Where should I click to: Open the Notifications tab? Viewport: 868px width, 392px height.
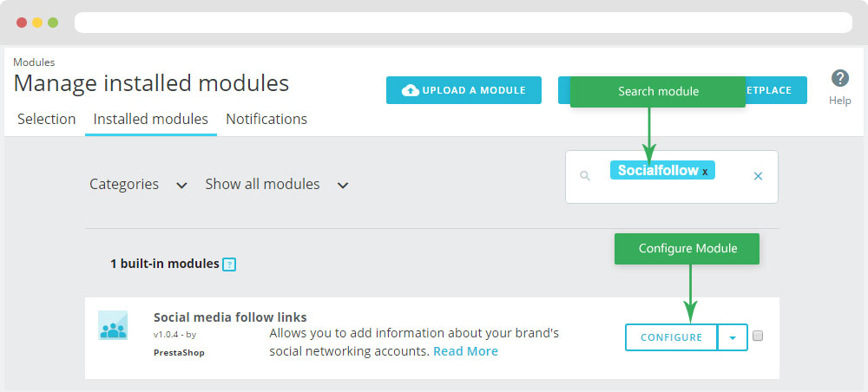tap(266, 120)
